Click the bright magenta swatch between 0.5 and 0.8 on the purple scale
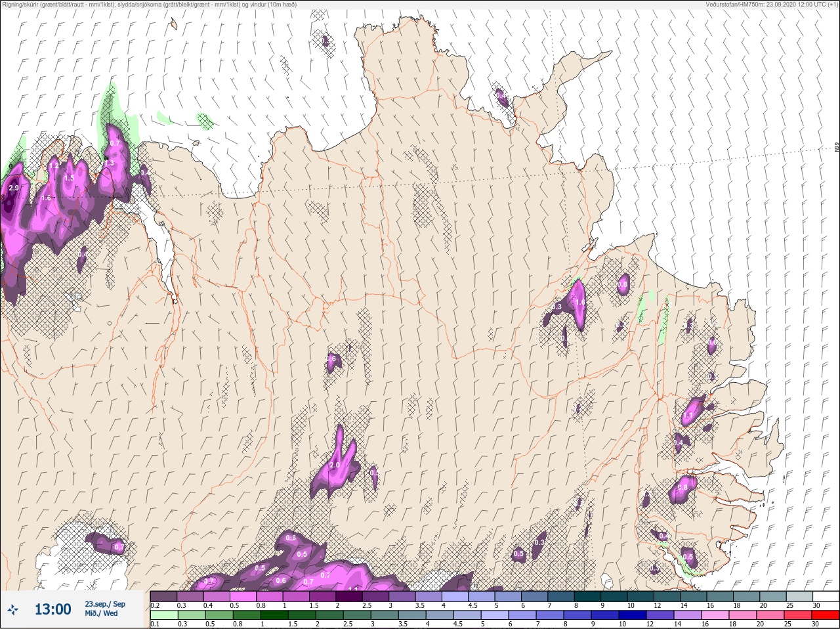The height and width of the screenshot is (629, 840). [x=244, y=597]
